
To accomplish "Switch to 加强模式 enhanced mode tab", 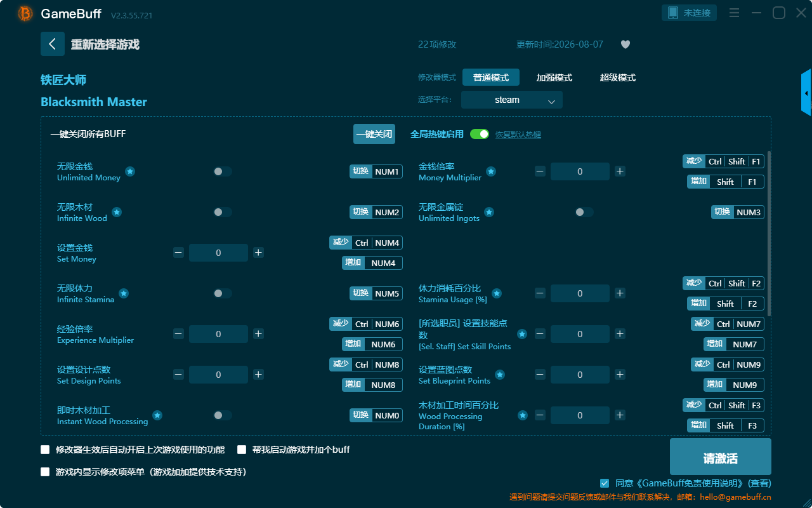I will (554, 77).
